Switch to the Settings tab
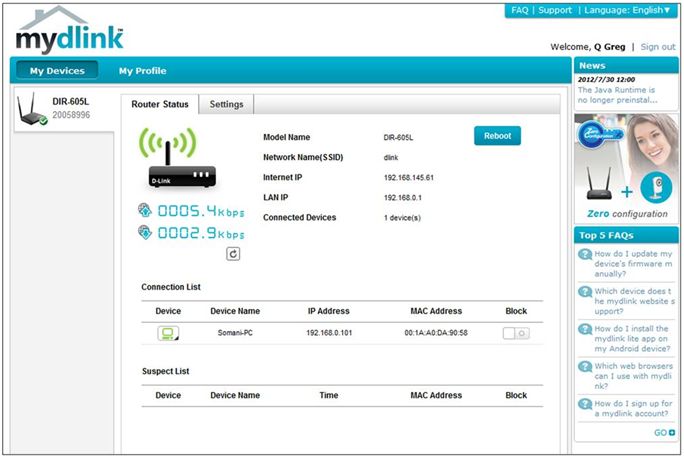The width and height of the screenshot is (684, 458). pyautogui.click(x=226, y=104)
